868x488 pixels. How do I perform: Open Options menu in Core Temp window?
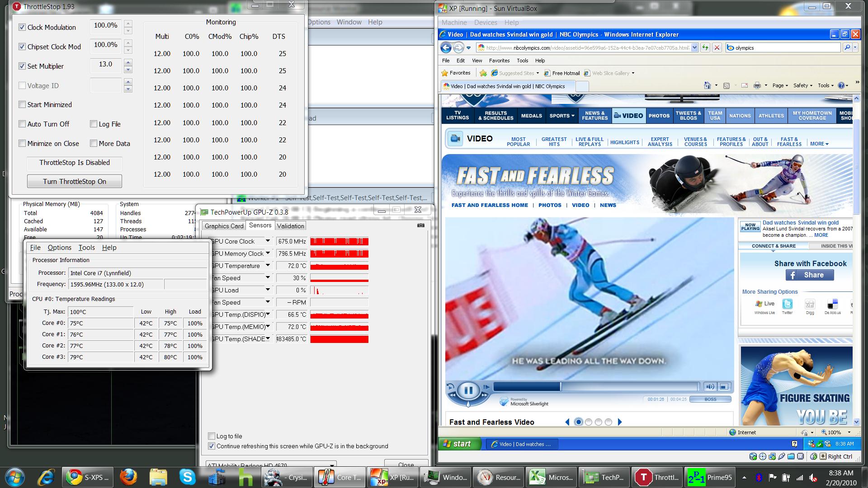coord(59,248)
